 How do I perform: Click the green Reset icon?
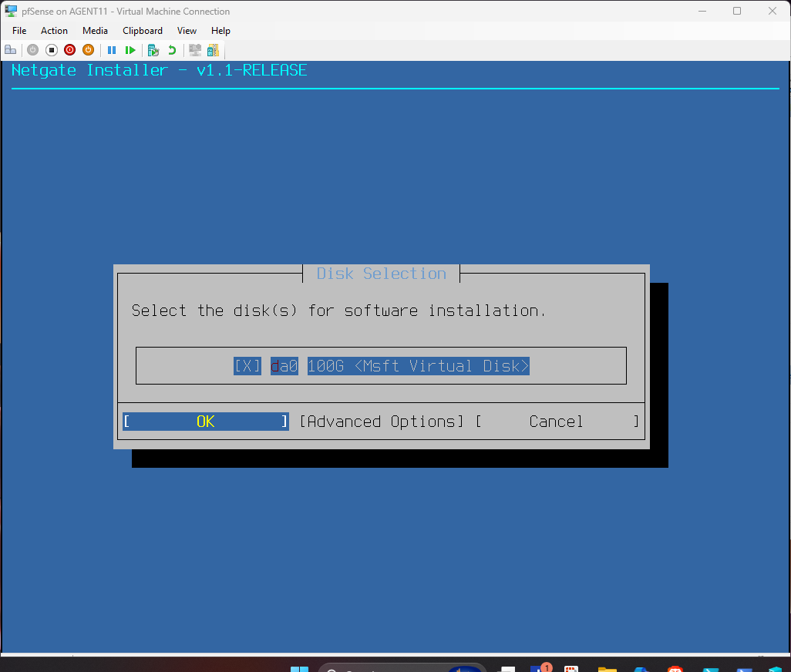pyautogui.click(x=130, y=50)
